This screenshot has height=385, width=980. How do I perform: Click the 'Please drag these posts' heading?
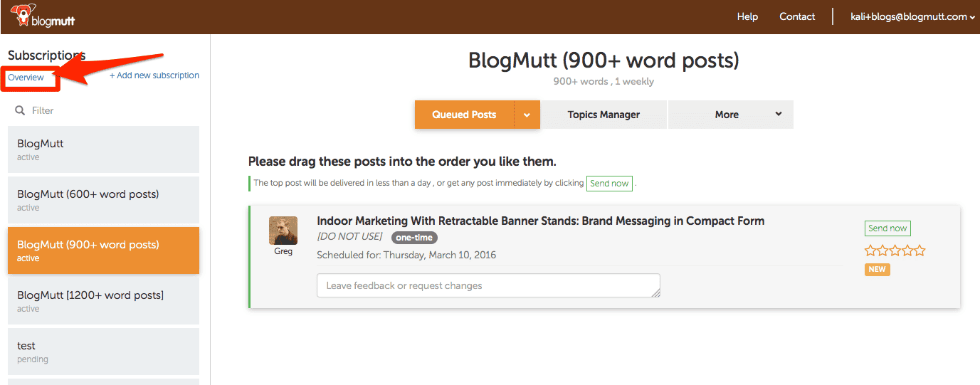(x=402, y=162)
